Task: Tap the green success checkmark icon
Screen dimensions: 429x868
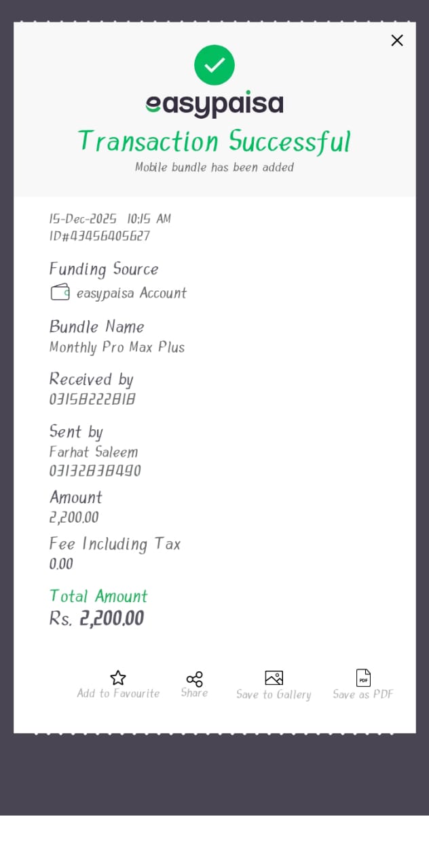Action: click(x=214, y=65)
